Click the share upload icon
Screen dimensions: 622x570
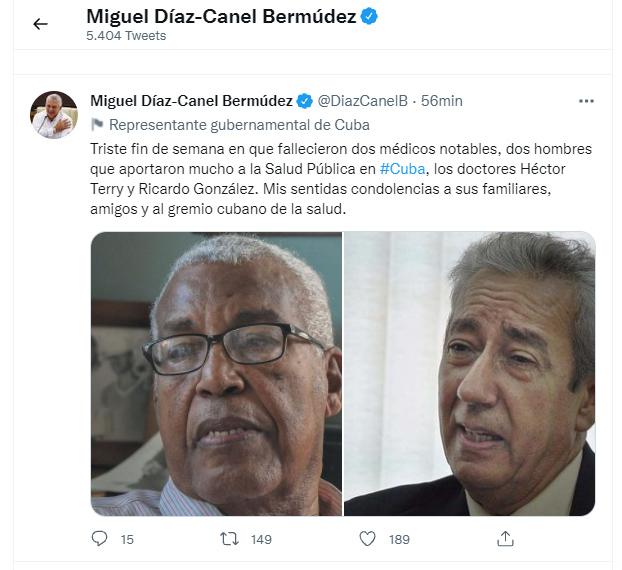point(505,539)
